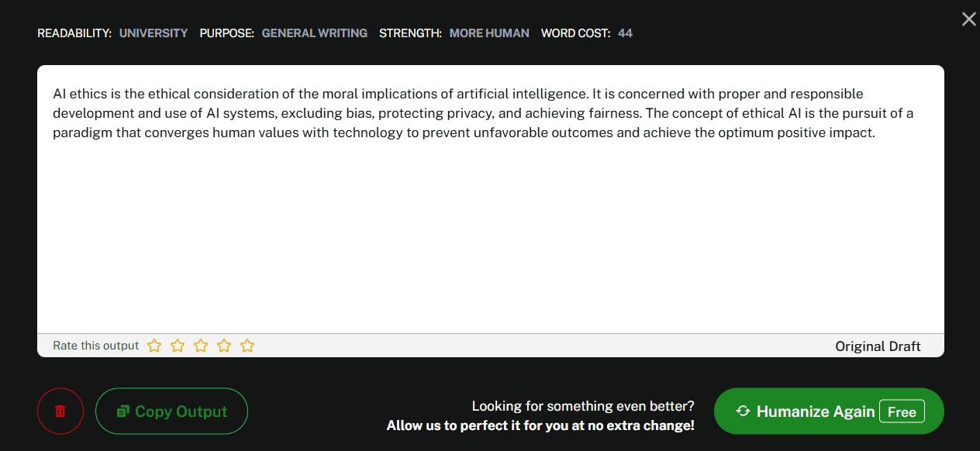Select the General Writing purpose value
This screenshot has height=451, width=980.
(315, 33)
